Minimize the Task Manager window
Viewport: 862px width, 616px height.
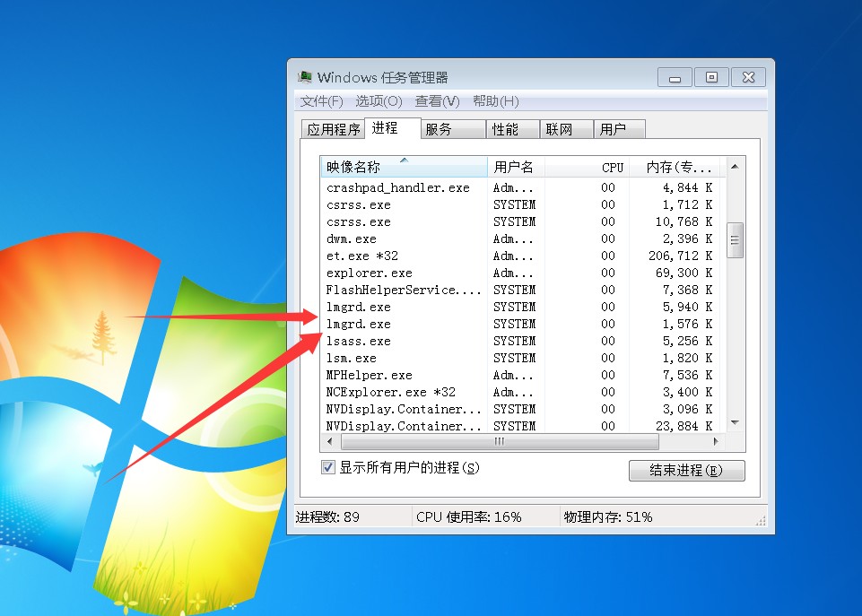[x=675, y=77]
